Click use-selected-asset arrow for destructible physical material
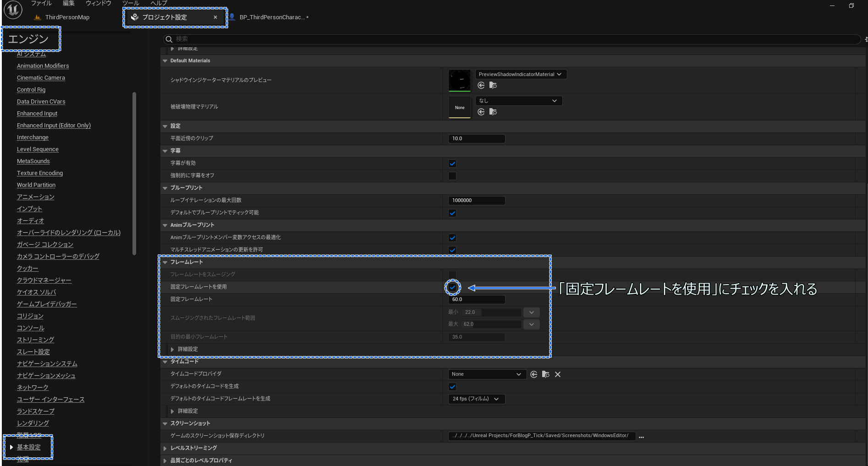This screenshot has height=466, width=868. click(x=481, y=112)
